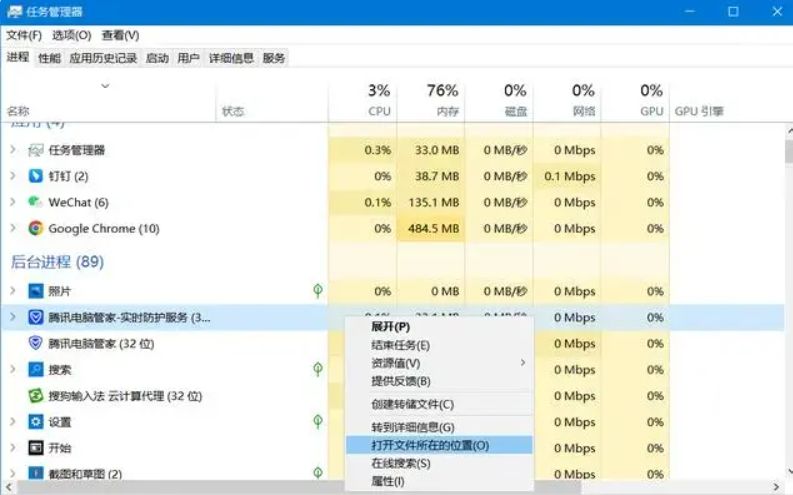
Task: Click the 开始 process icon
Action: (x=35, y=448)
